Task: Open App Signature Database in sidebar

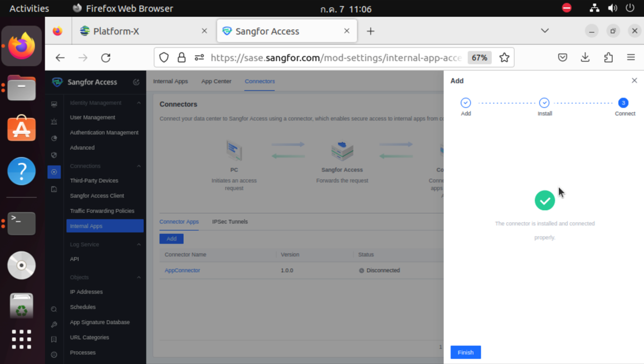Action: coord(100,322)
